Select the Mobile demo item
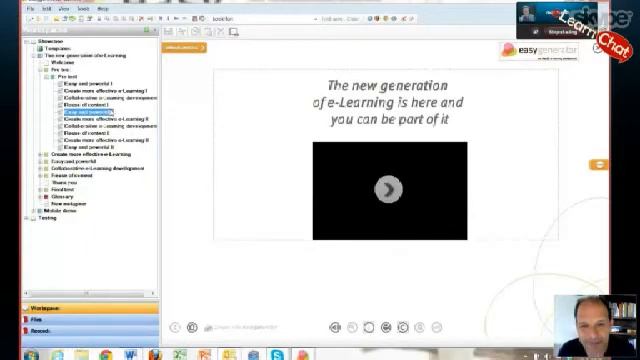 60,211
